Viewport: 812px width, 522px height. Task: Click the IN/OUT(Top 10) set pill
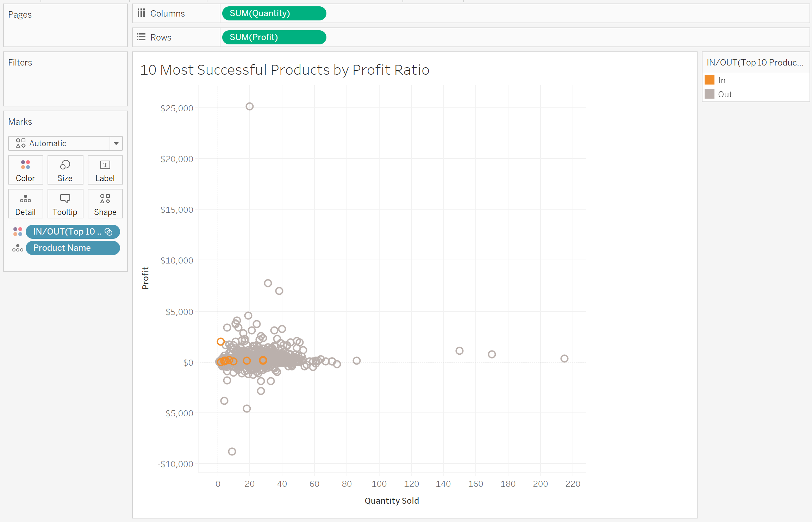(73, 231)
